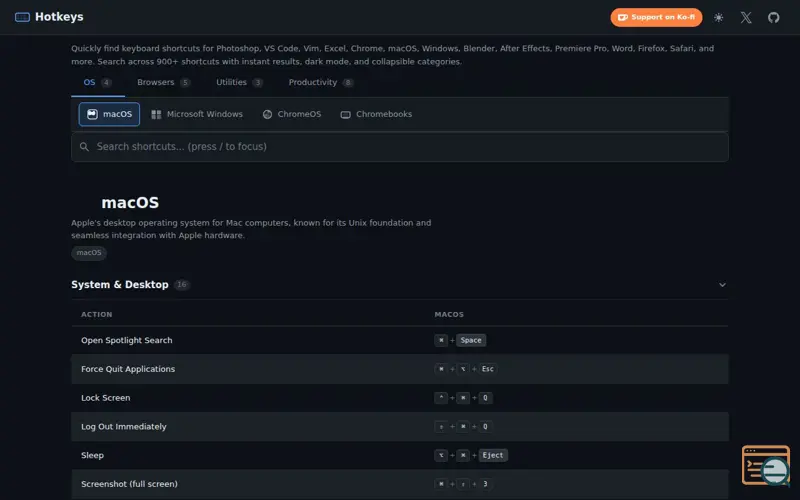The width and height of the screenshot is (800, 500).
Task: Click the Esc key badge
Action: point(487,369)
